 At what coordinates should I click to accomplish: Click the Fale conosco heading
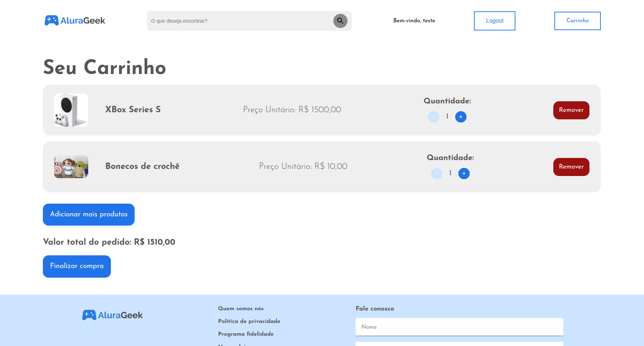[x=375, y=308]
